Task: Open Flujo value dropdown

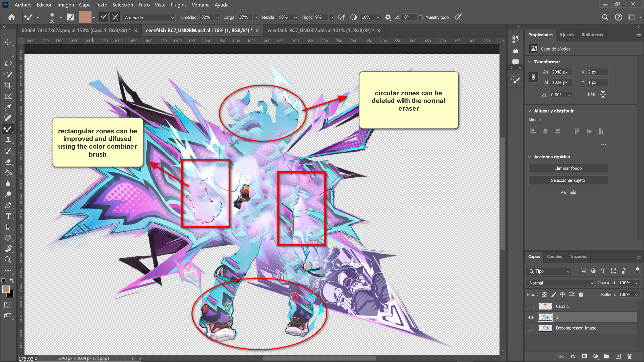Action: click(332, 17)
